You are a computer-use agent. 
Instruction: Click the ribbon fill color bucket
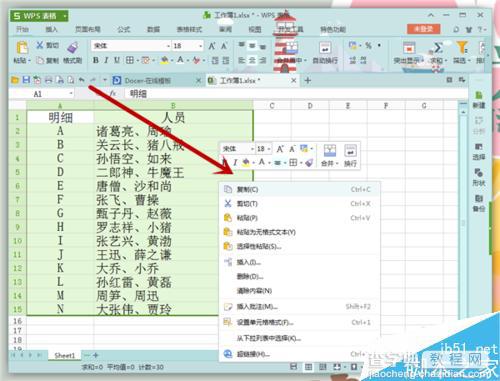coord(164,60)
